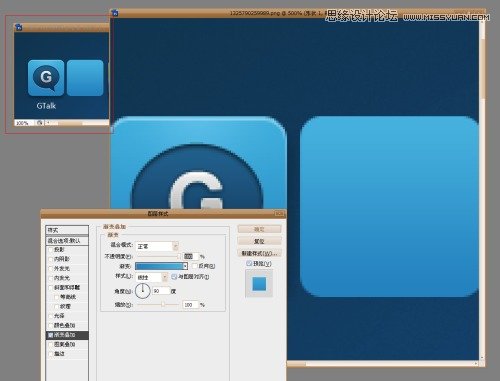This screenshot has height=381, width=500.
Task: Toggle the 预览 preview checkbox
Action: pos(249,263)
